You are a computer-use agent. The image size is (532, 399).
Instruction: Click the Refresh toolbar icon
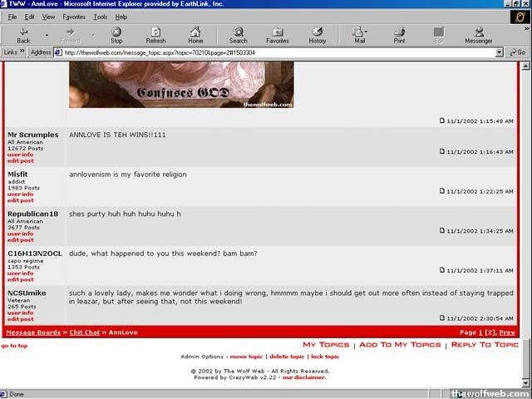[x=155, y=35]
